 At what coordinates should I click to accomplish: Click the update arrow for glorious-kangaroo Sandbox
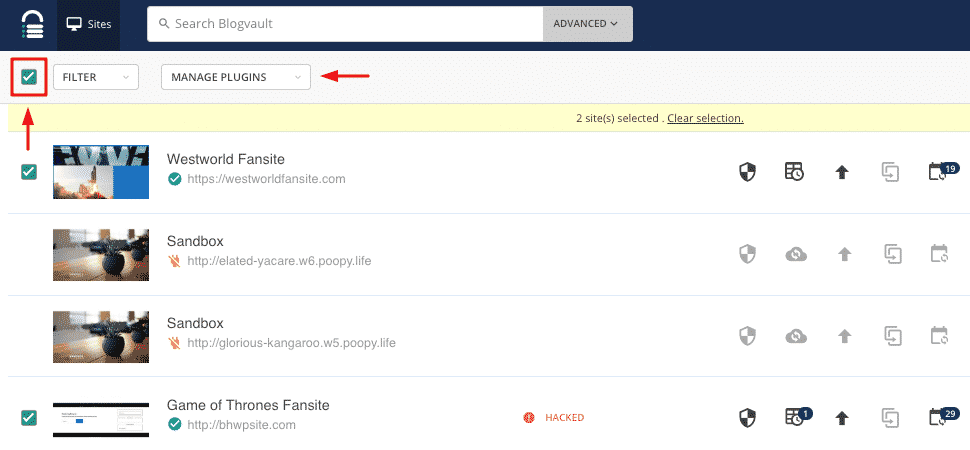coord(844,336)
